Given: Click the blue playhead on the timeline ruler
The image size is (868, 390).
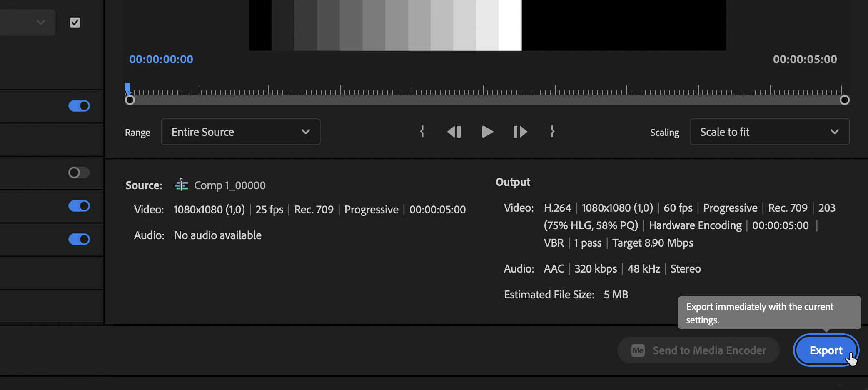Looking at the screenshot, I should [127, 88].
